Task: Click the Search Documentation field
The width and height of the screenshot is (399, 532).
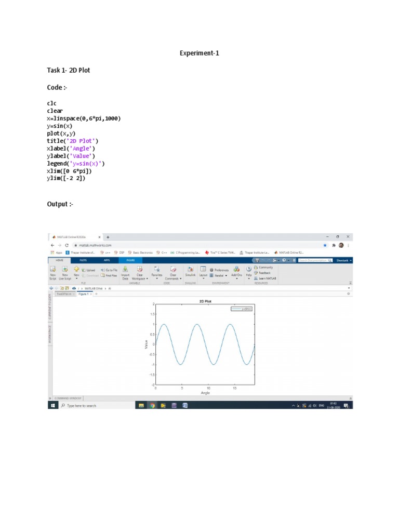Action: tap(315, 260)
